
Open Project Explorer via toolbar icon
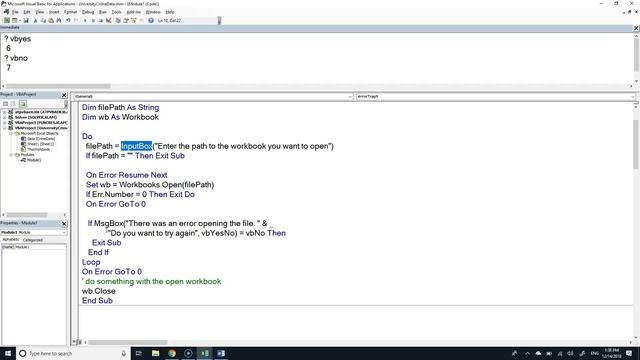118,20
